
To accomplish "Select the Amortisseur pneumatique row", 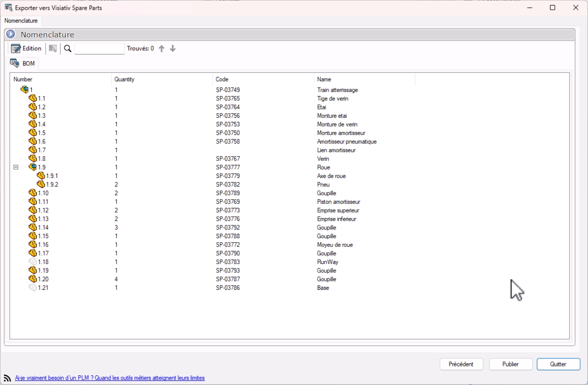I will tap(346, 142).
